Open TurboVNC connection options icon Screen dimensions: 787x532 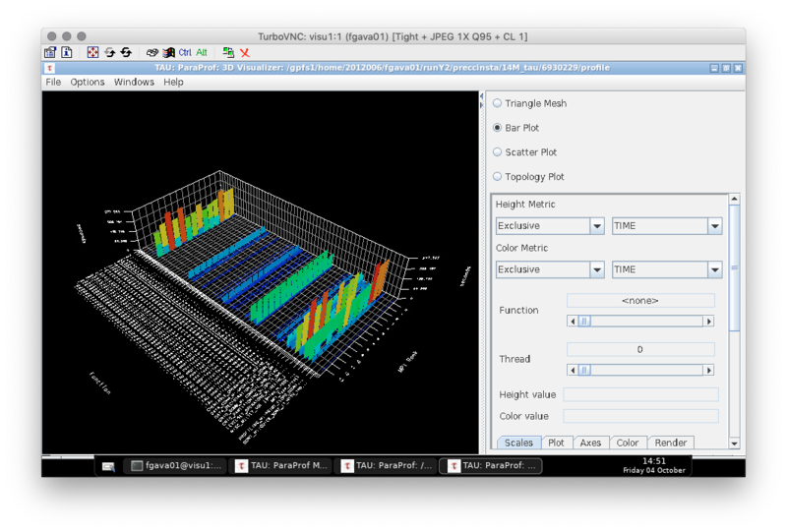click(x=50, y=52)
